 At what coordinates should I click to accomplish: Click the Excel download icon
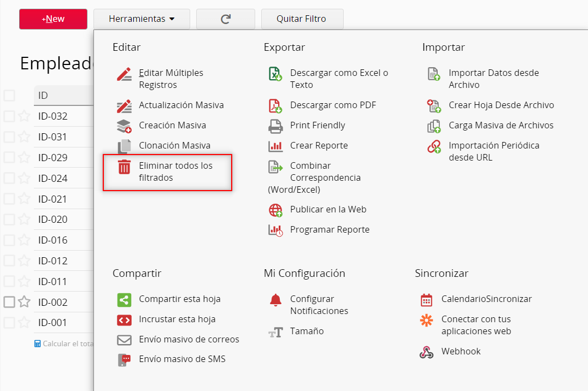click(x=275, y=74)
